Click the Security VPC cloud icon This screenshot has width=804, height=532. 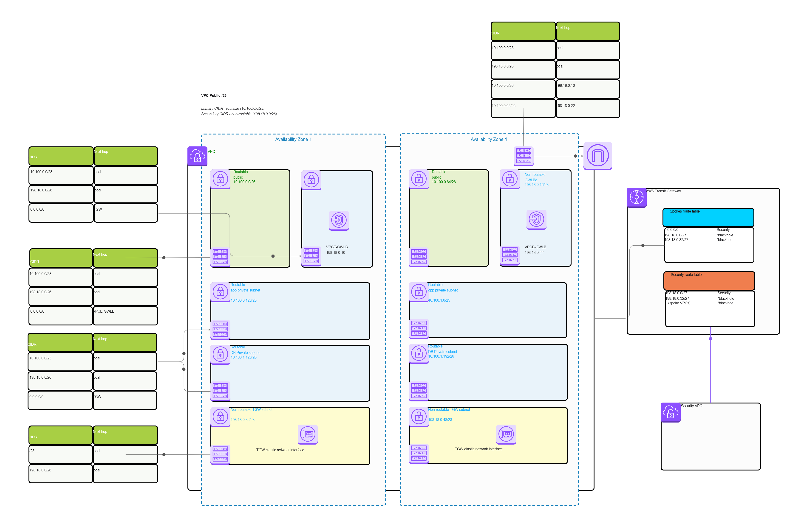pyautogui.click(x=671, y=412)
